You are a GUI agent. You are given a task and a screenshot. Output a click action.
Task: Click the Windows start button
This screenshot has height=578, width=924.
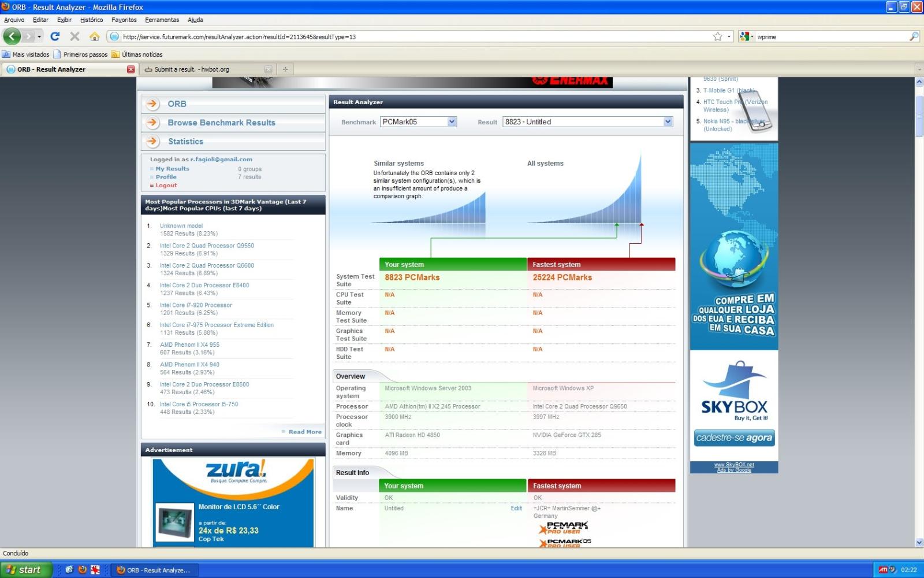[x=27, y=570]
